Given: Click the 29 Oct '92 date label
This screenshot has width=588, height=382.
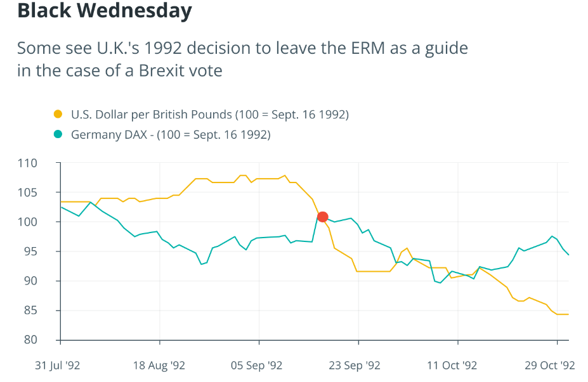Looking at the screenshot, I should 550,366.
